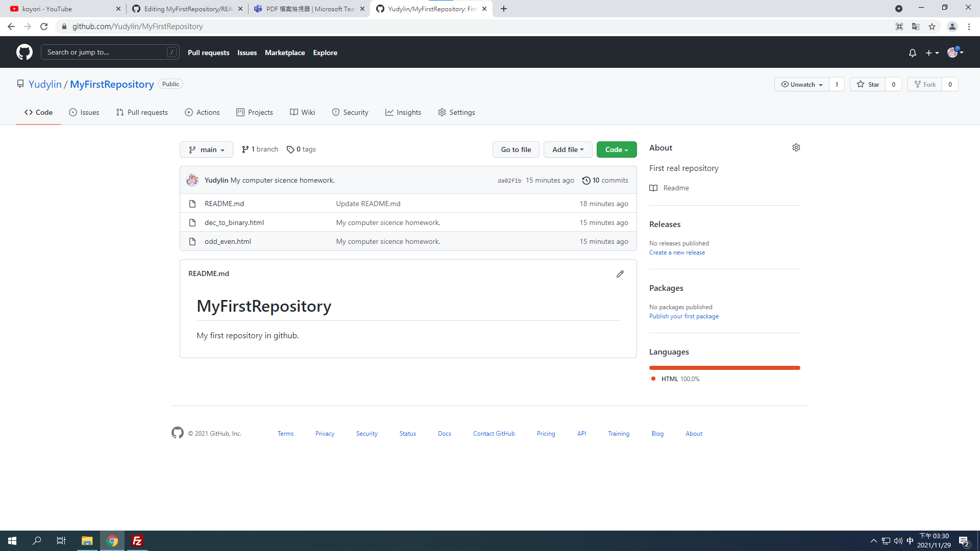Open the dec_to_binary.html file

234,222
